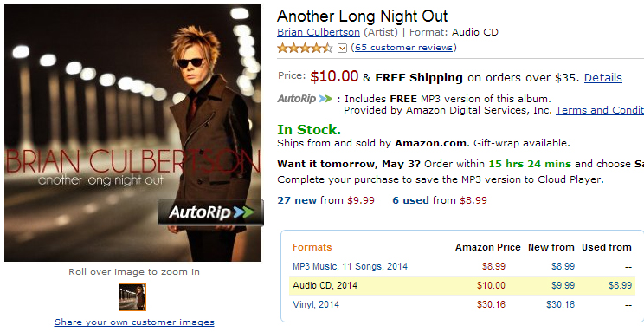View the 6 used offers
Image resolution: width=644 pixels, height=332 pixels.
click(410, 200)
